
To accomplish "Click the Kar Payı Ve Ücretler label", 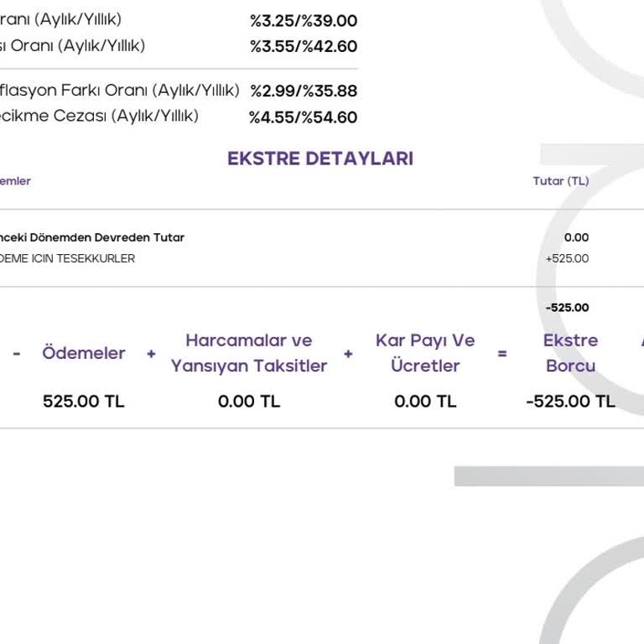I will pyautogui.click(x=425, y=353).
